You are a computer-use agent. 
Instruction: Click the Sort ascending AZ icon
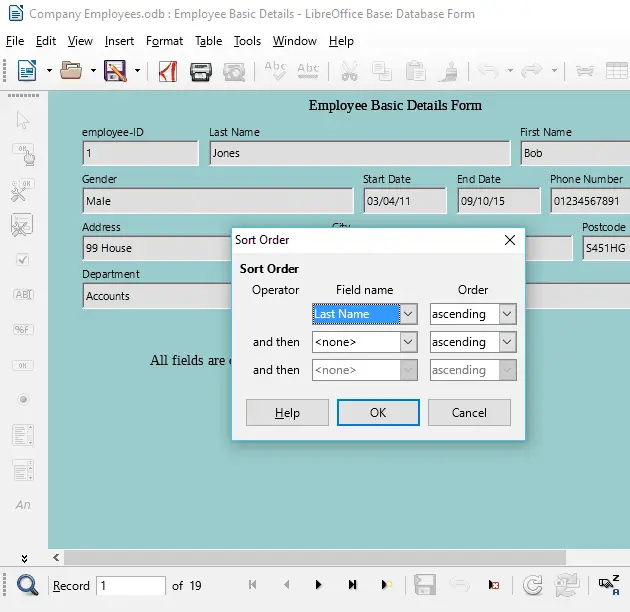[x=609, y=585]
